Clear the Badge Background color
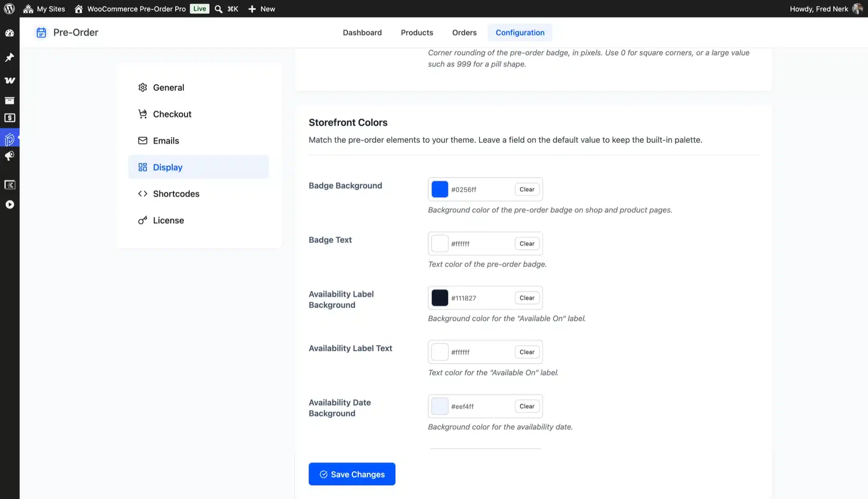868x499 pixels. 527,189
